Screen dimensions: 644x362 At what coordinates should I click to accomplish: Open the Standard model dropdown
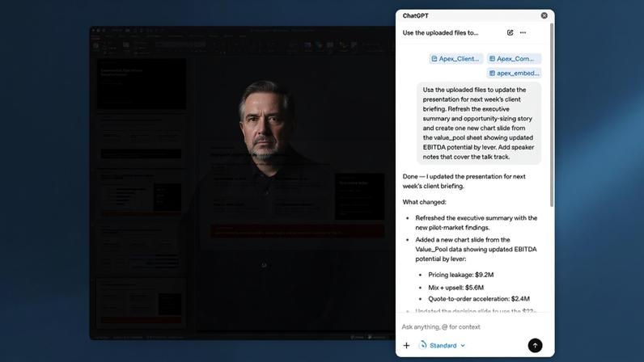[442, 346]
